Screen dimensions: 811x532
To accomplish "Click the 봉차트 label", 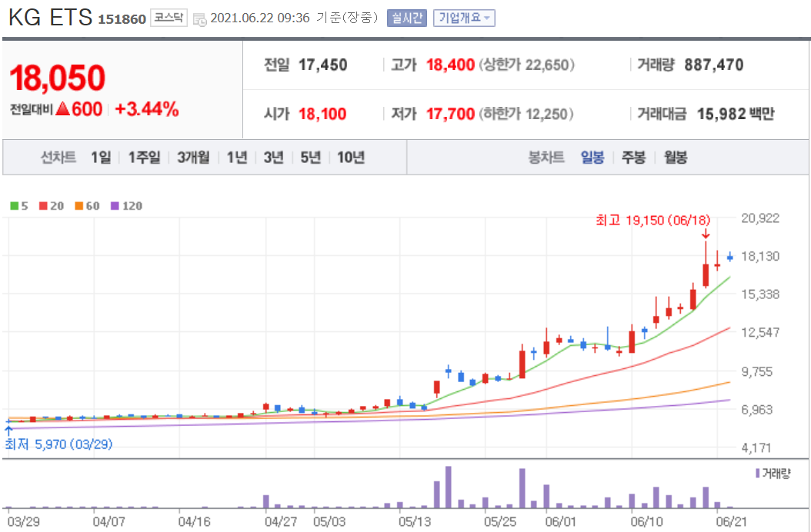I will pyautogui.click(x=546, y=157).
